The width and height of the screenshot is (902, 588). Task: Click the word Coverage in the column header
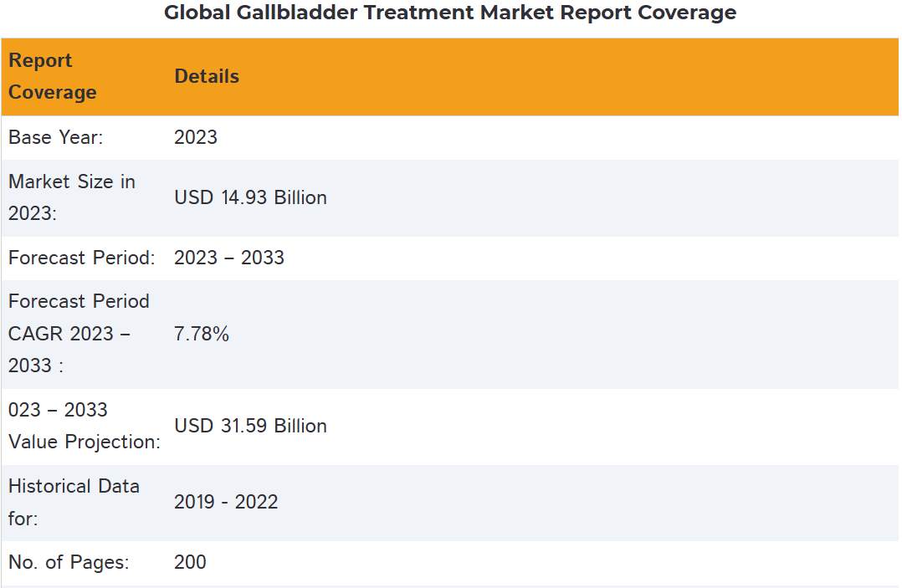tap(52, 92)
